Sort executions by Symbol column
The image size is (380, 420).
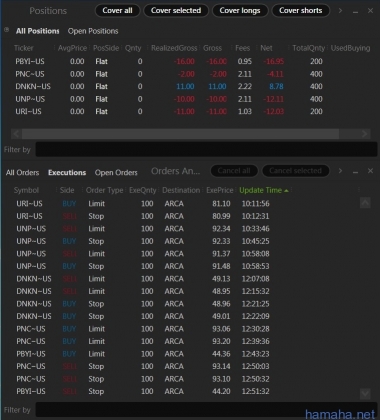26,190
